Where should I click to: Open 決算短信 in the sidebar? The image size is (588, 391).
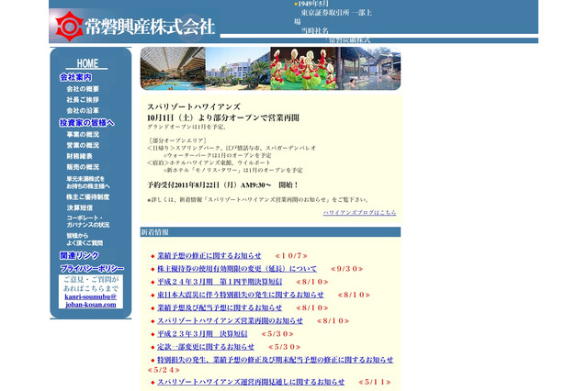(x=80, y=207)
